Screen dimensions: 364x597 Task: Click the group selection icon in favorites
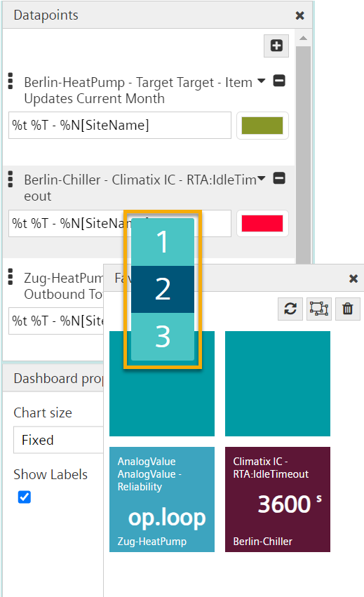click(318, 309)
